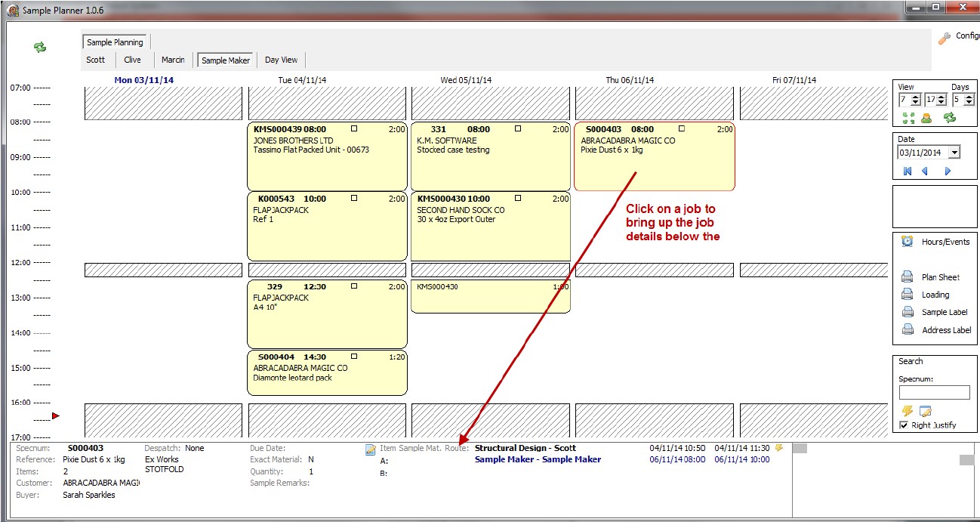Click the user icon in View panel
980x522 pixels.
pos(926,118)
